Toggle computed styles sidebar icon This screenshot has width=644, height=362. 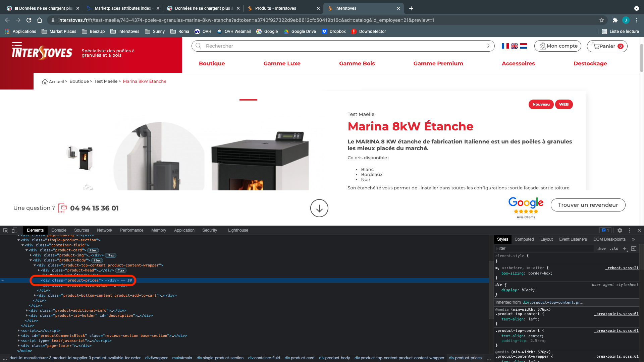pos(634,248)
